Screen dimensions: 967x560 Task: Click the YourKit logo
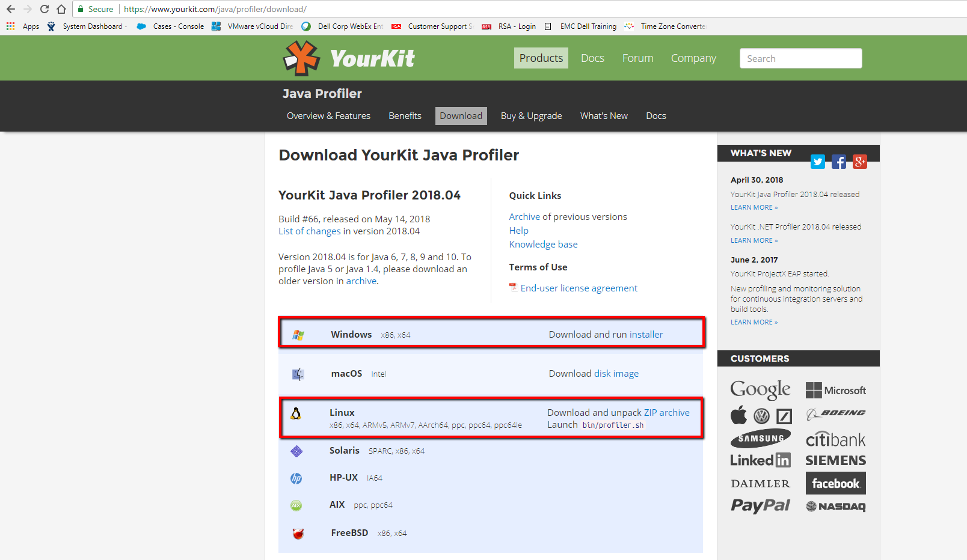tap(348, 58)
